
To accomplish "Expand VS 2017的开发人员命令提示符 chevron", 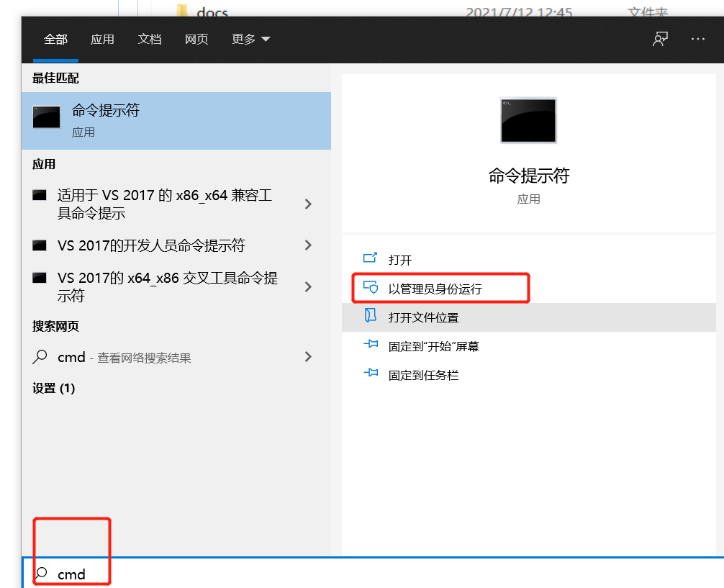I will (x=309, y=245).
